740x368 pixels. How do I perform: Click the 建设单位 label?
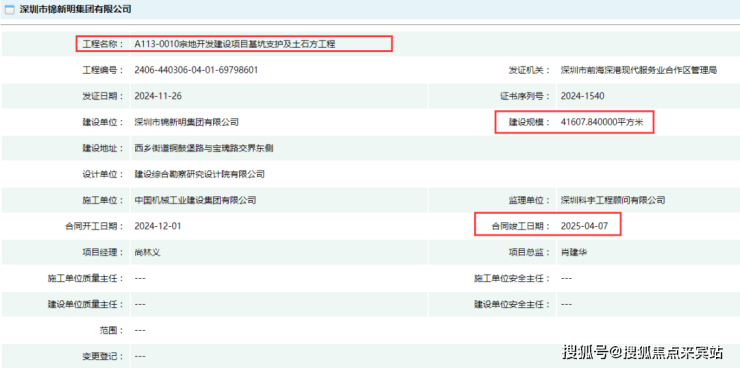pos(103,122)
